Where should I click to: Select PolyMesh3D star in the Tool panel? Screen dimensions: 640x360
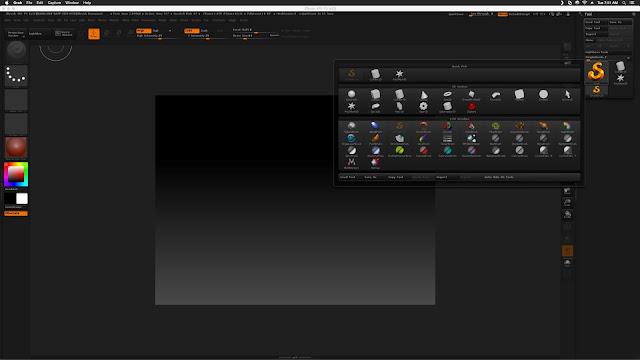(620, 79)
